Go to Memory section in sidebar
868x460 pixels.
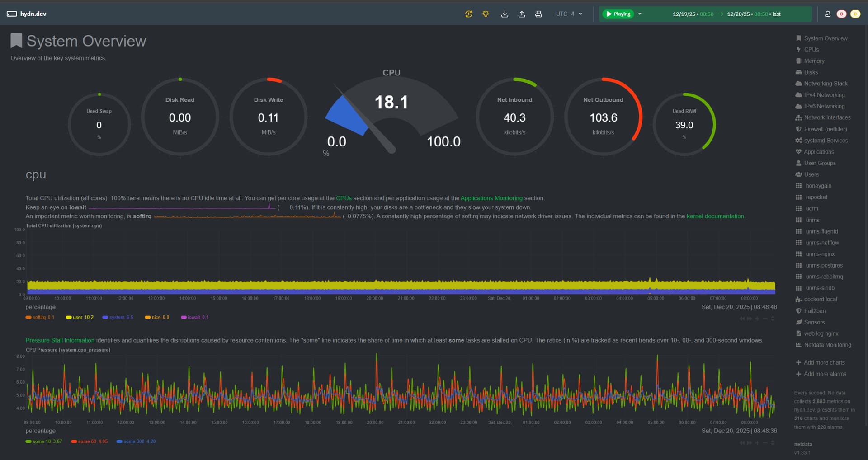tap(814, 61)
